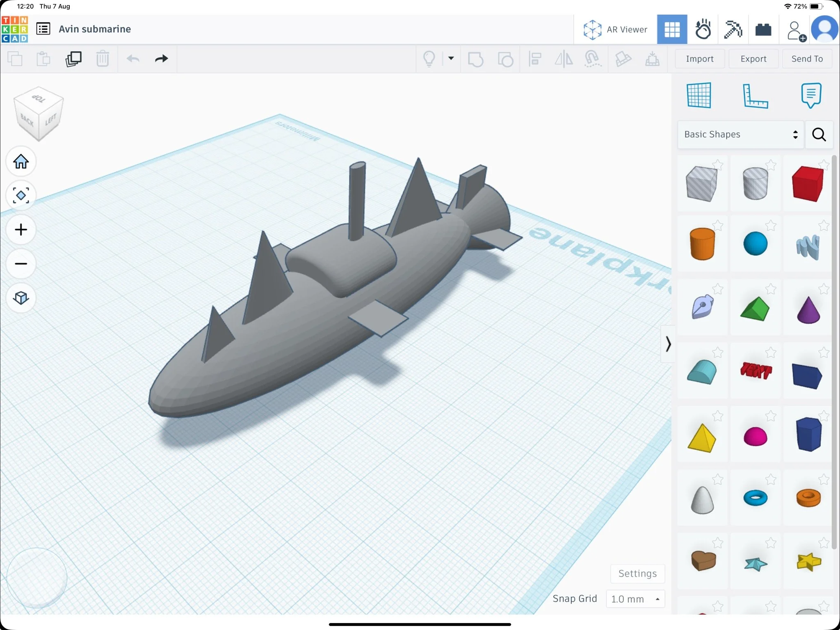Favorite the red Box shape star
Viewport: 840px width, 630px height.
tap(823, 165)
